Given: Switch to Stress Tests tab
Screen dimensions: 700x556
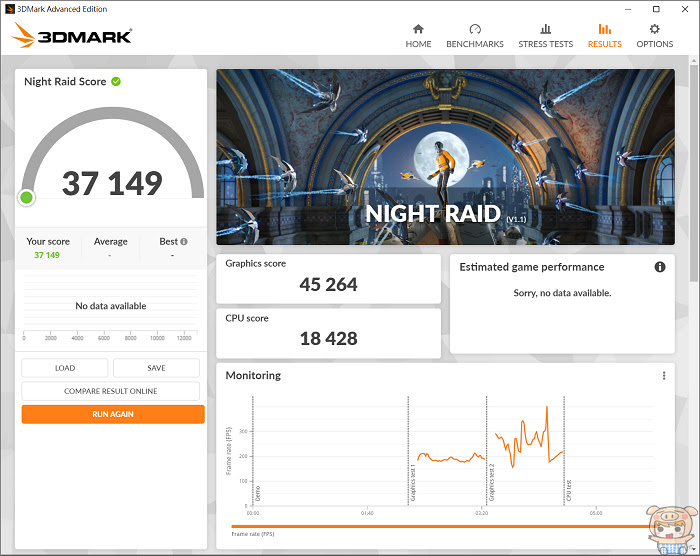Looking at the screenshot, I should coord(545,36).
